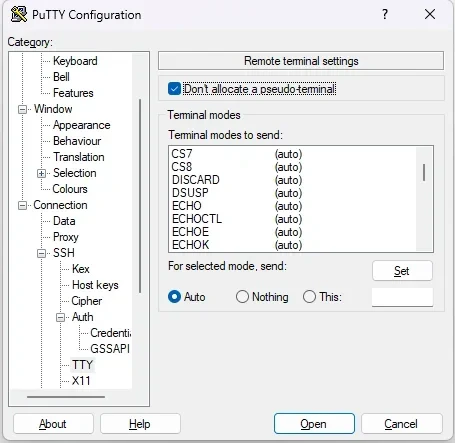This screenshot has height=443, width=455.
Task: Open the Keyboard category
Action: click(75, 61)
